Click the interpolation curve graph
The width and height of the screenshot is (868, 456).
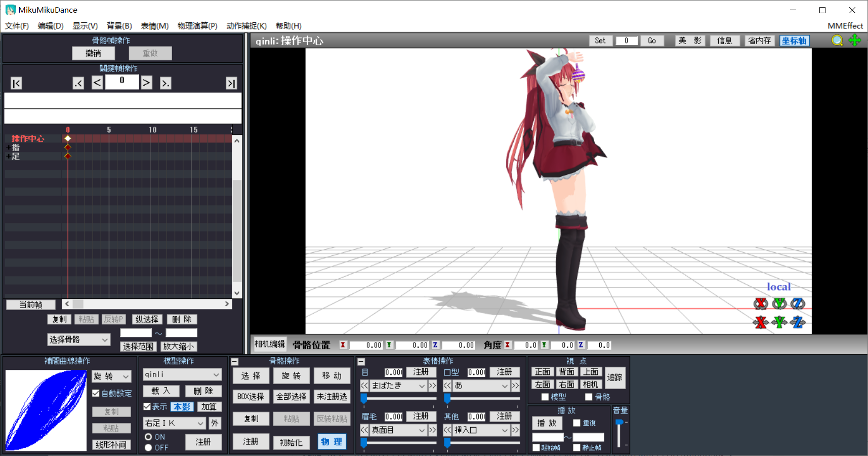point(46,410)
